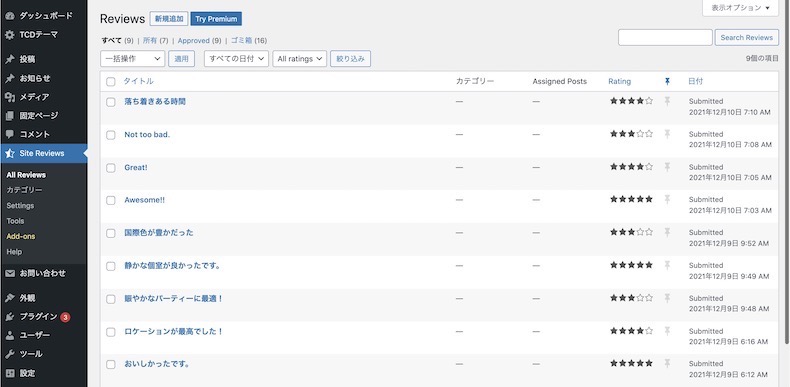The height and width of the screenshot is (387, 790).
Task: Open the Approved (9) filter link
Action: (200, 41)
